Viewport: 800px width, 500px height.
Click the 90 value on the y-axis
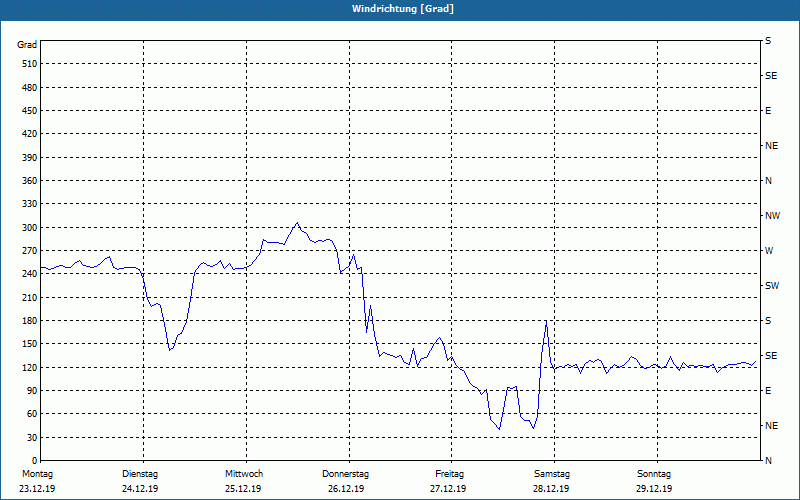31,391
